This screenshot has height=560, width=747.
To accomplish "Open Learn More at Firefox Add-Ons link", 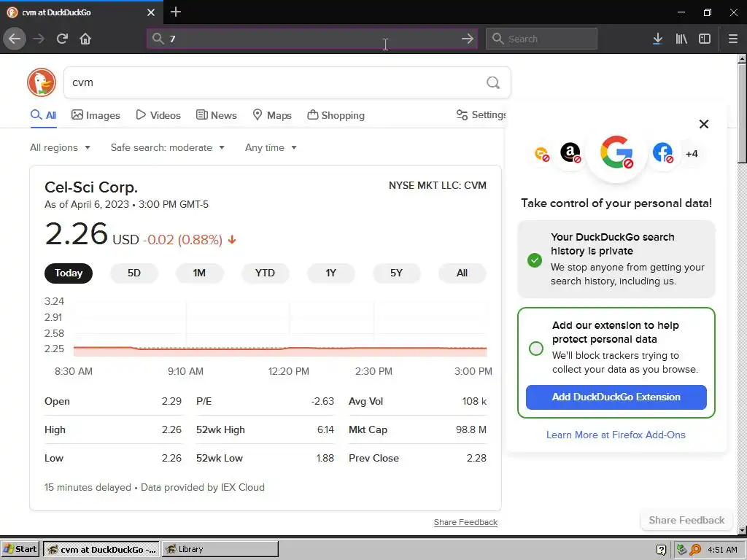I will coord(616,435).
